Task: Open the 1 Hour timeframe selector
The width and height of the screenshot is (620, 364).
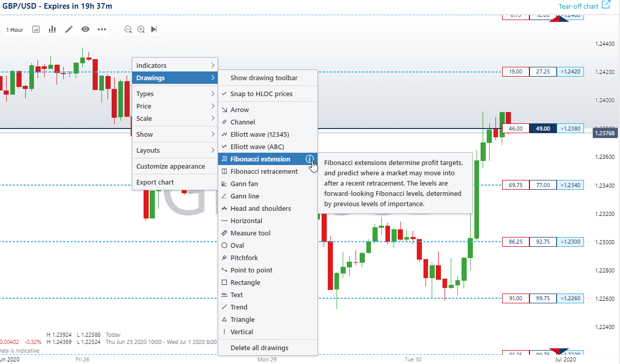Action: pyautogui.click(x=14, y=30)
